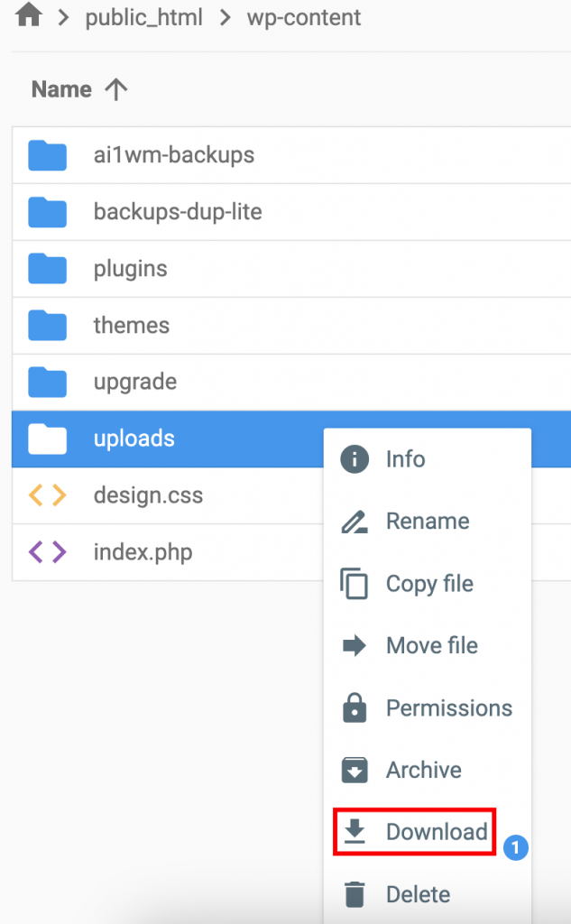Click the Info icon in the context menu
The height and width of the screenshot is (924, 571).
coord(355,459)
